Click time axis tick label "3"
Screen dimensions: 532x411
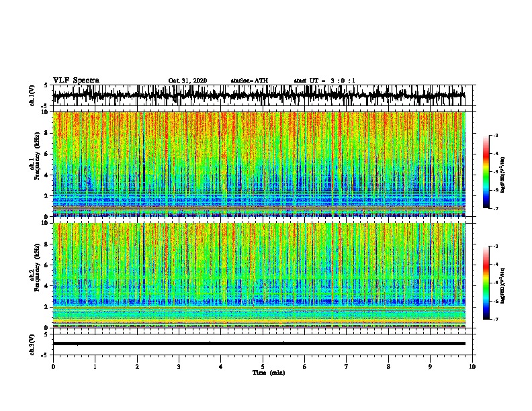[x=179, y=367]
